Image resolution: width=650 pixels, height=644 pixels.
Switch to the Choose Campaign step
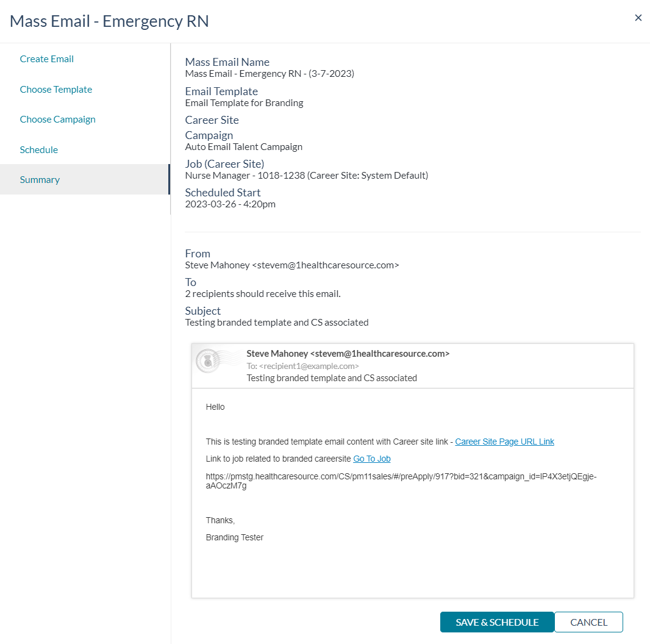(x=57, y=120)
